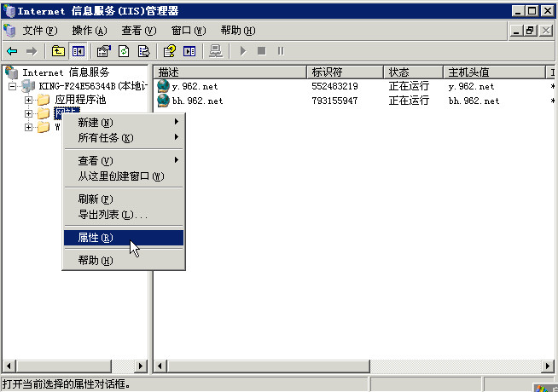The image size is (558, 392).
Task: Open the Properties toolbar icon
Action: click(103, 51)
